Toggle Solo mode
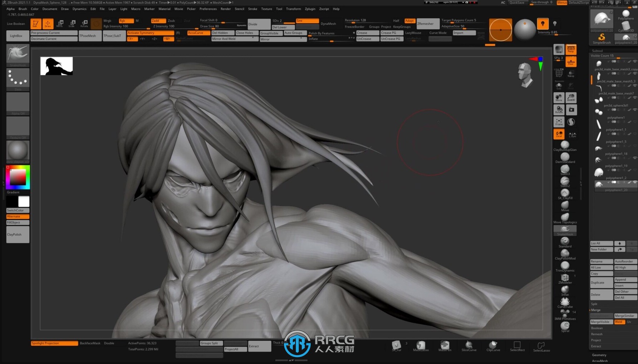Screen dimensions: 638x364 point(559,86)
